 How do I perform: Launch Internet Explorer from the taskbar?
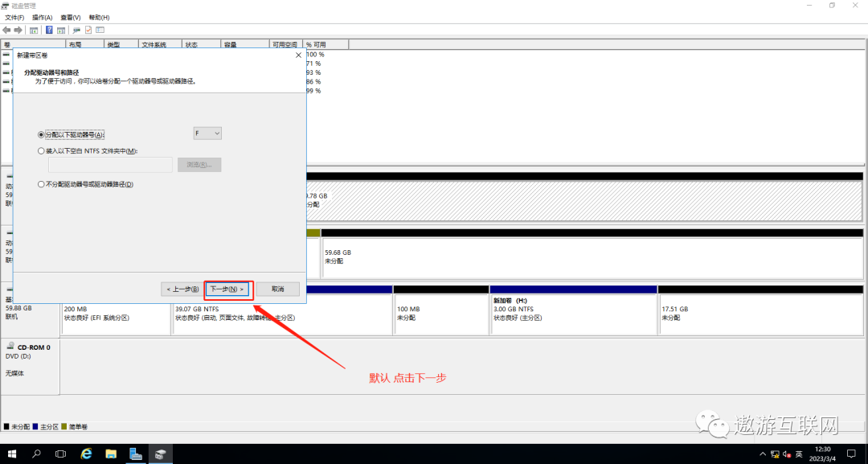(86, 454)
